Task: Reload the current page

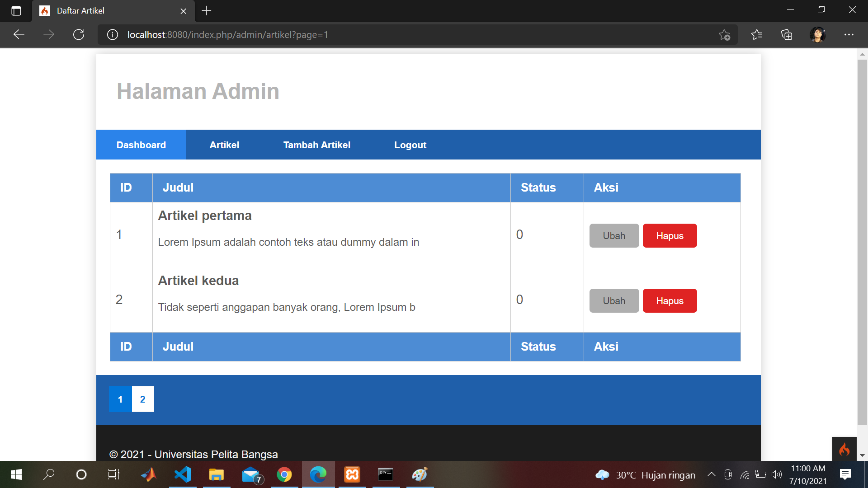Action: (x=79, y=34)
